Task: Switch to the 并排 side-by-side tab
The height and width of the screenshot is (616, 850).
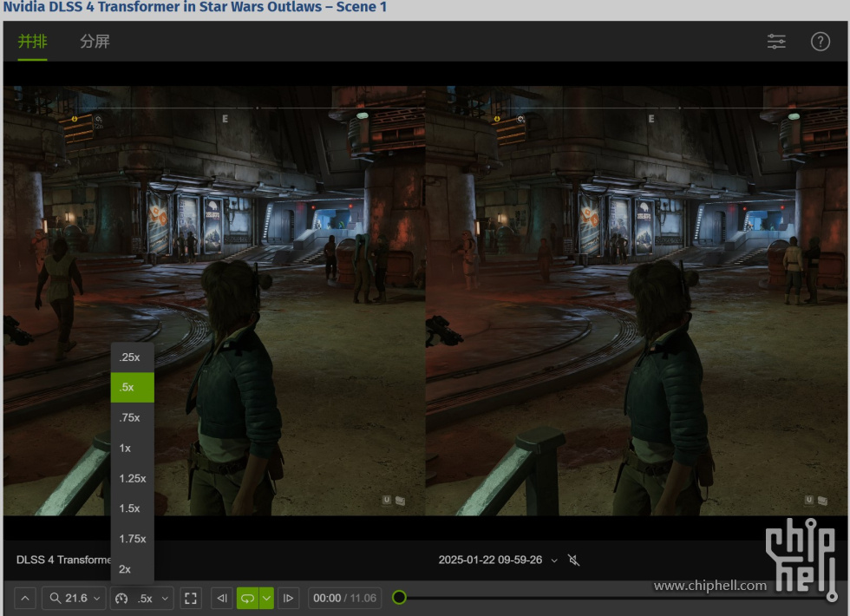Action: coord(33,42)
